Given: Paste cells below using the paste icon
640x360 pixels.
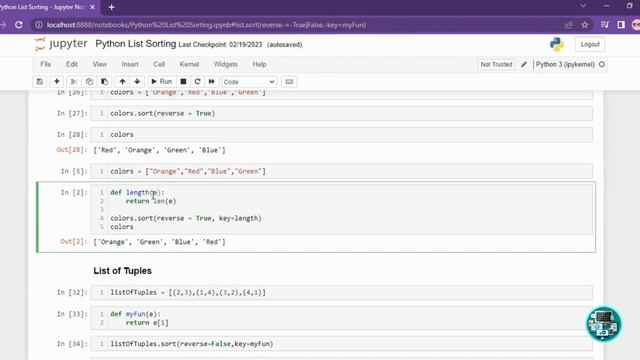Looking at the screenshot, I should coord(104,82).
